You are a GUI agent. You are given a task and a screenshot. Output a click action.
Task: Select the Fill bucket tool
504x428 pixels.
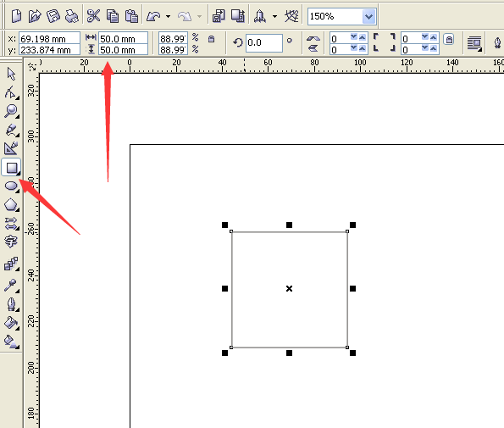pos(11,323)
